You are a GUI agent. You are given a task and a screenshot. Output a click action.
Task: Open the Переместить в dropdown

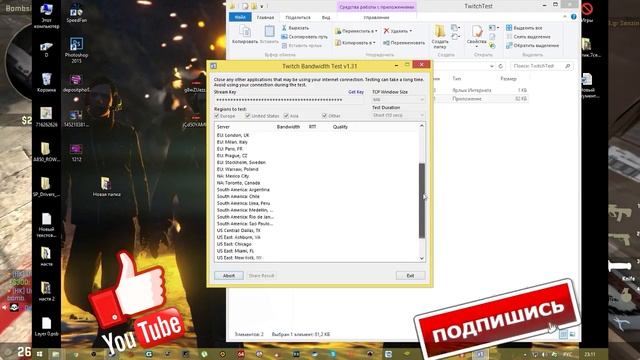click(x=356, y=31)
